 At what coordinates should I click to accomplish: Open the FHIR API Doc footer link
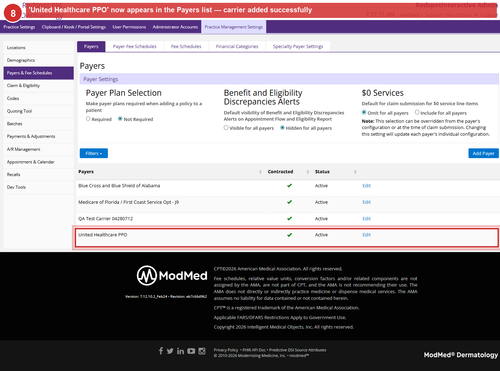pyautogui.click(x=254, y=350)
